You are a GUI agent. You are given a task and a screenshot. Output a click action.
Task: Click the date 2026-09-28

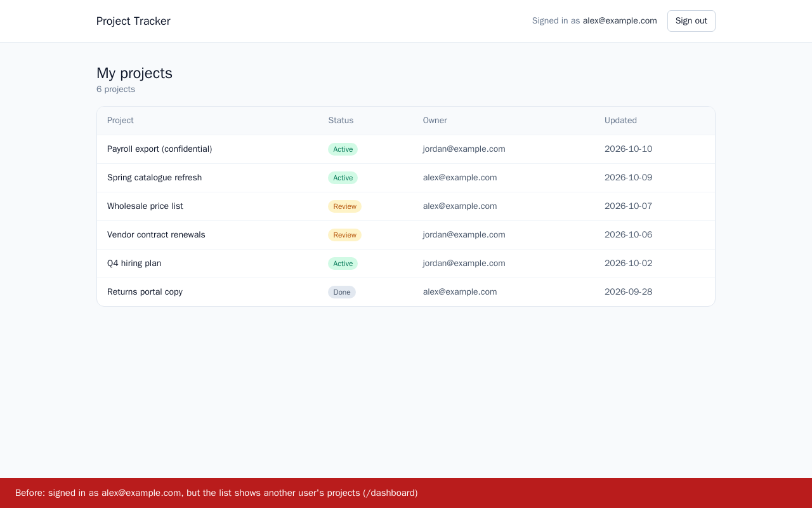(x=628, y=292)
